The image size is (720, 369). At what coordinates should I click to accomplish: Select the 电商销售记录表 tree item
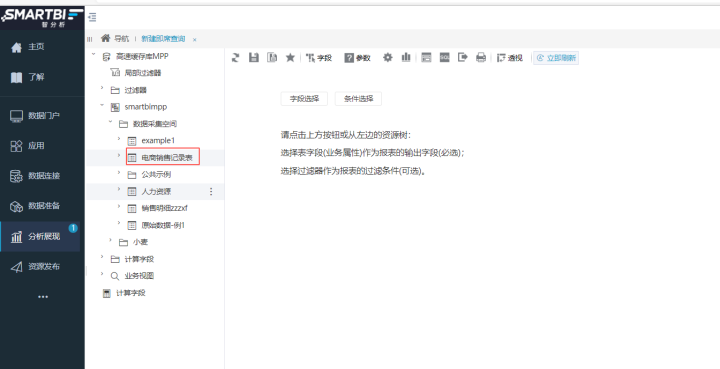tap(167, 157)
